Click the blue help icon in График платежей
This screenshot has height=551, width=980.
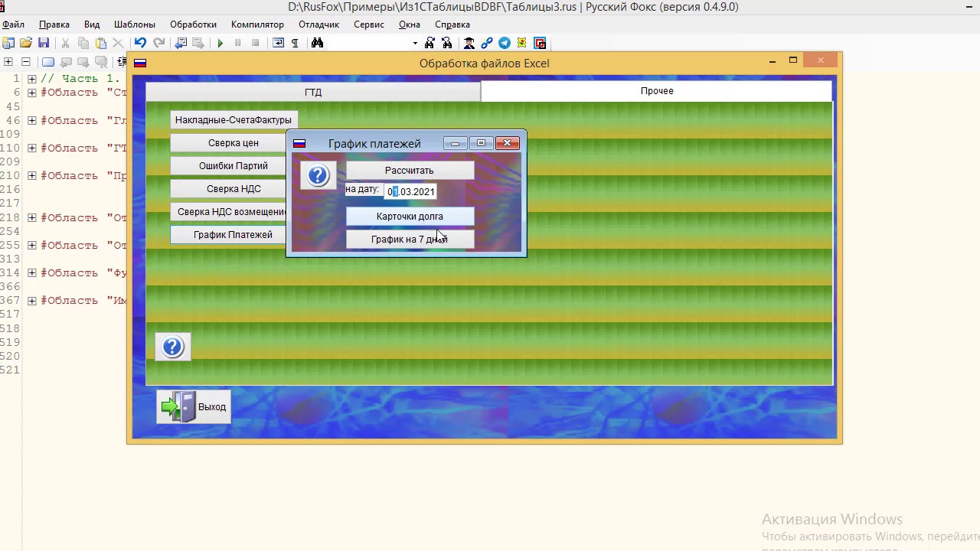point(318,176)
